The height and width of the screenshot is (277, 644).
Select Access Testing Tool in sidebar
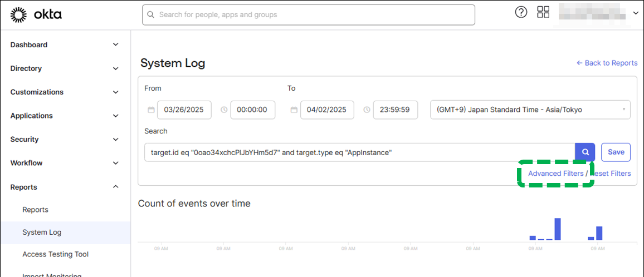(55, 254)
